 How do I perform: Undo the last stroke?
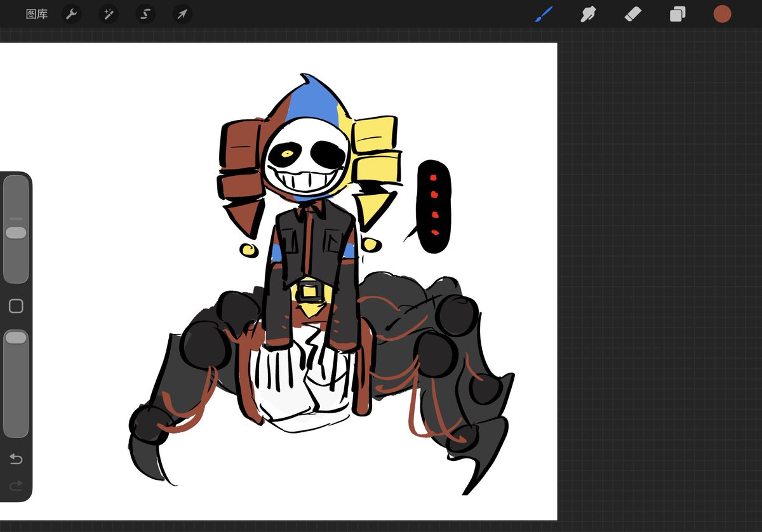[16, 459]
